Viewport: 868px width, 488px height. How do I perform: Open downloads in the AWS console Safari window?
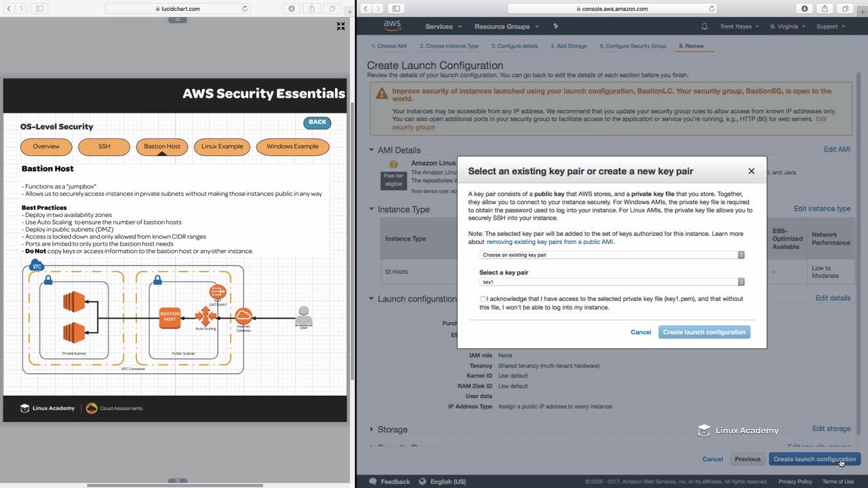click(804, 9)
